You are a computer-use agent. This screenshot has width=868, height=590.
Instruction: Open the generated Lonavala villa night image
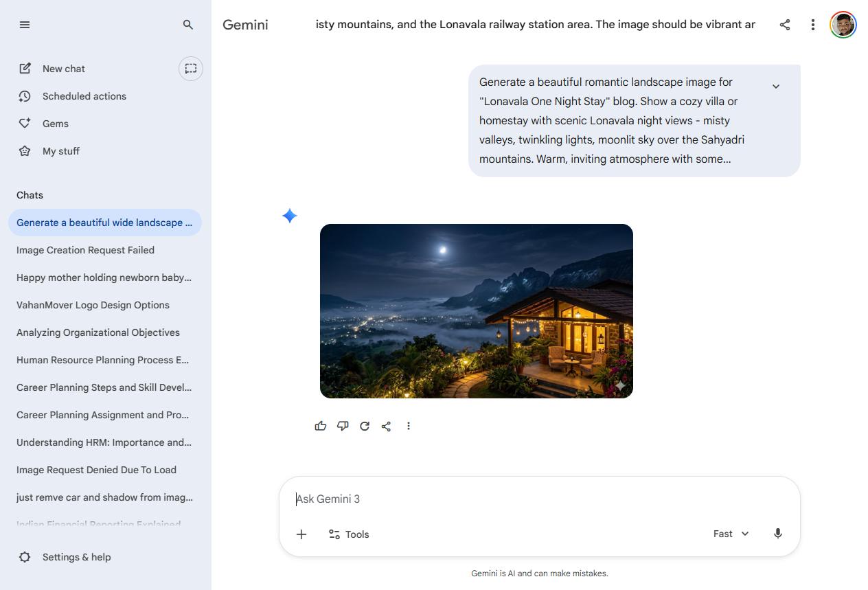click(476, 310)
